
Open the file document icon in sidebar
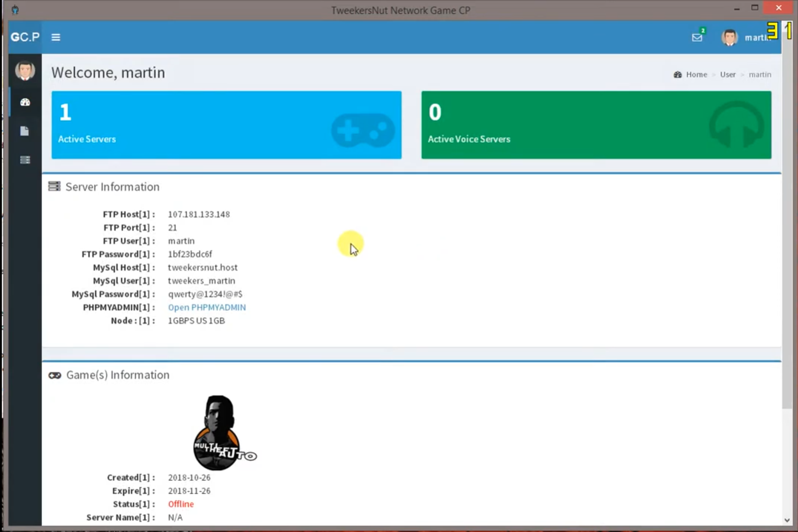[x=25, y=131]
